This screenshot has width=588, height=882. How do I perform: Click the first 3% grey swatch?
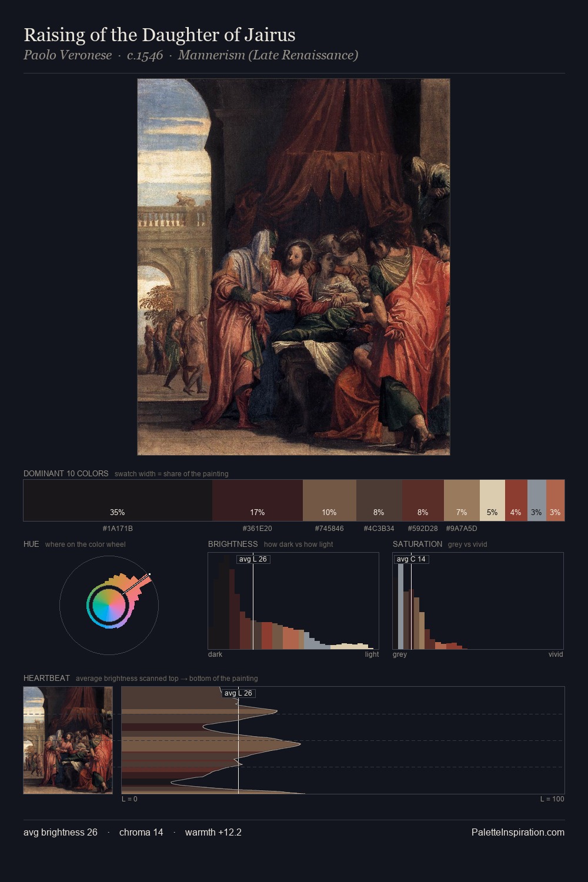pyautogui.click(x=537, y=500)
